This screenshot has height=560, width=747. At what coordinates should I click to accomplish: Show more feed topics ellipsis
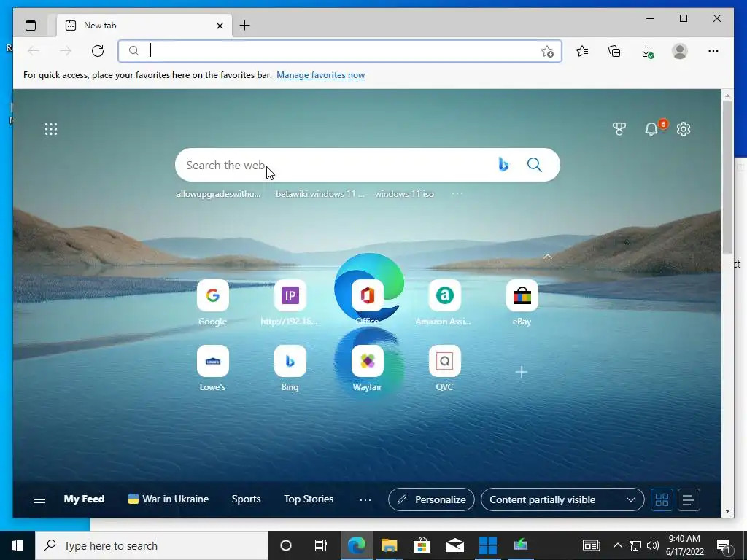click(365, 499)
